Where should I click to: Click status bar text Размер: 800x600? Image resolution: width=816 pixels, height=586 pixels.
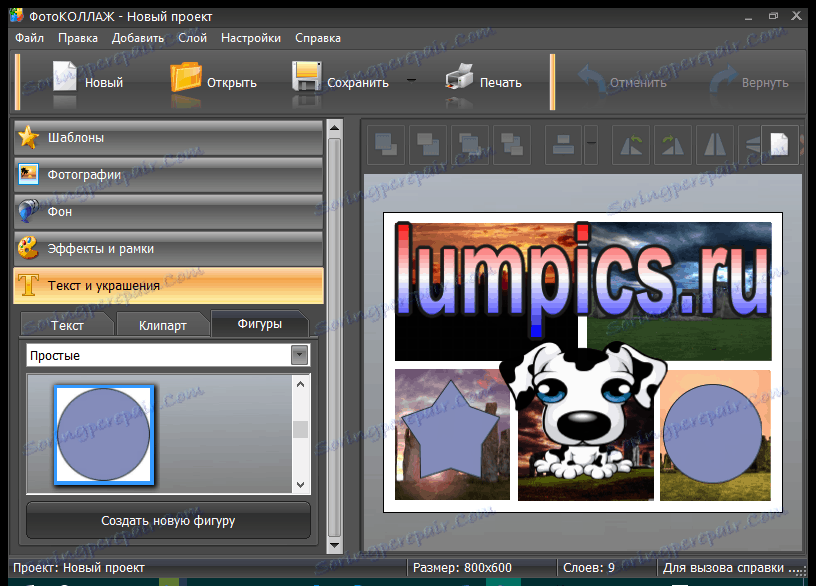[462, 568]
